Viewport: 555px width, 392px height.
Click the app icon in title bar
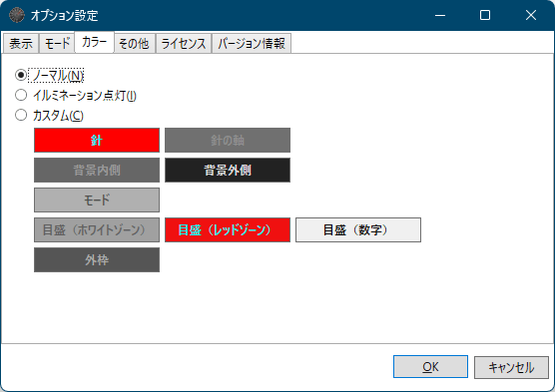pyautogui.click(x=16, y=15)
